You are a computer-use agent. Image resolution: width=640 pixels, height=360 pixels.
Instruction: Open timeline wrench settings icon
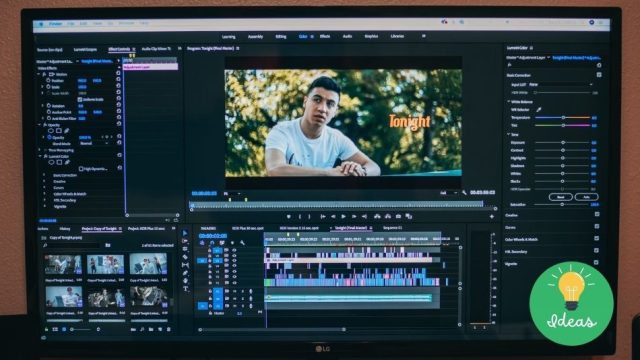pyautogui.click(x=242, y=243)
